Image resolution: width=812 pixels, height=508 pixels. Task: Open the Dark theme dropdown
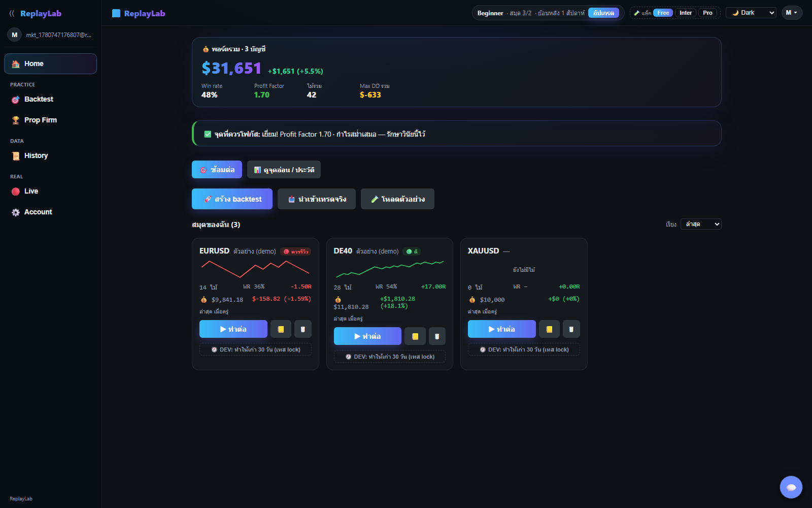coord(751,13)
